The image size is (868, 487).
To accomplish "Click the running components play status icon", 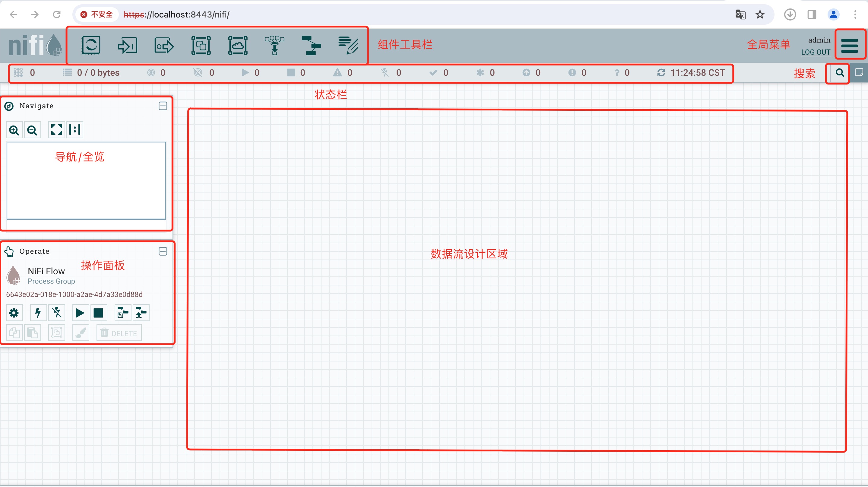I will click(245, 72).
